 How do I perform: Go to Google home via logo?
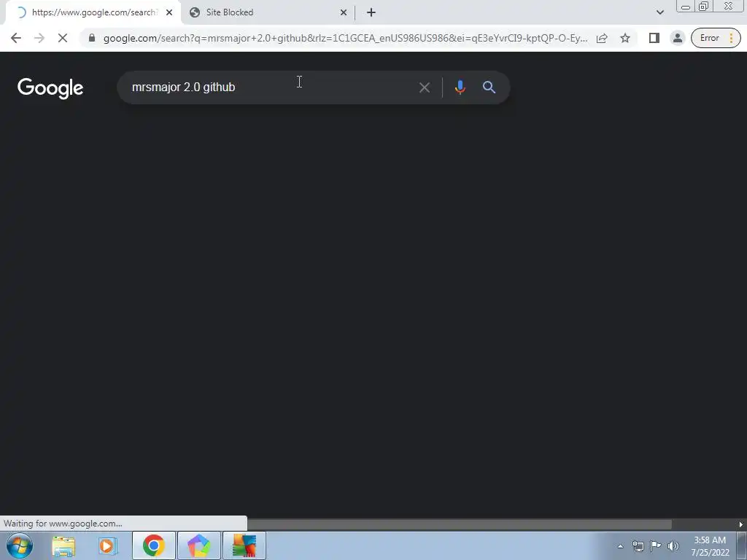point(50,88)
